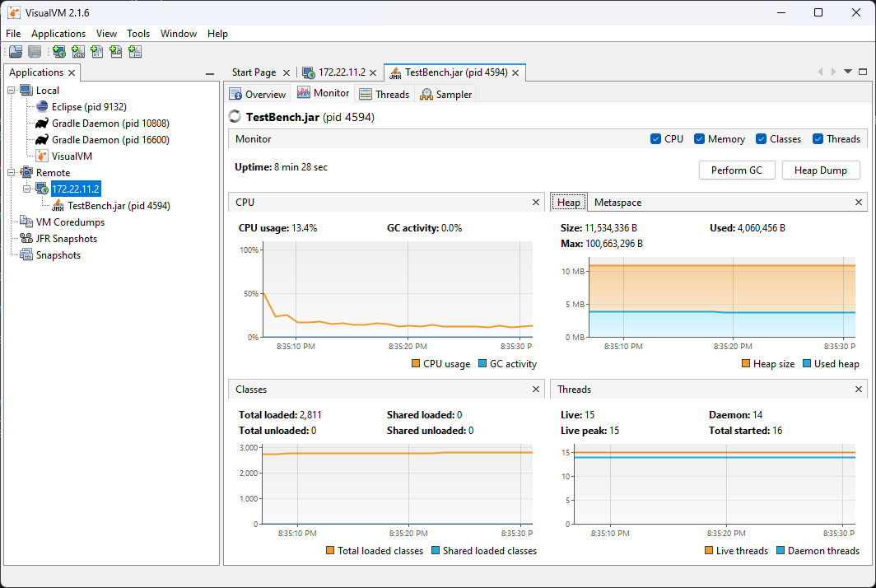Collapse the Remote tree node

12,172
